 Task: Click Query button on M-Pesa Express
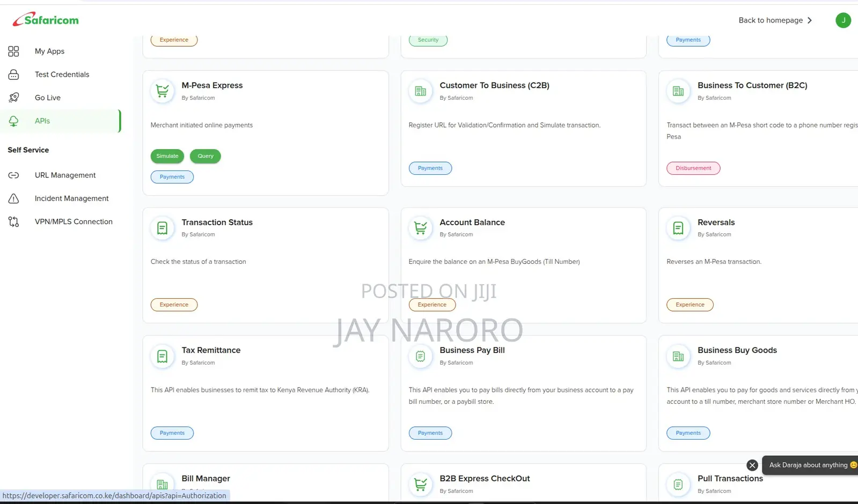coord(206,156)
